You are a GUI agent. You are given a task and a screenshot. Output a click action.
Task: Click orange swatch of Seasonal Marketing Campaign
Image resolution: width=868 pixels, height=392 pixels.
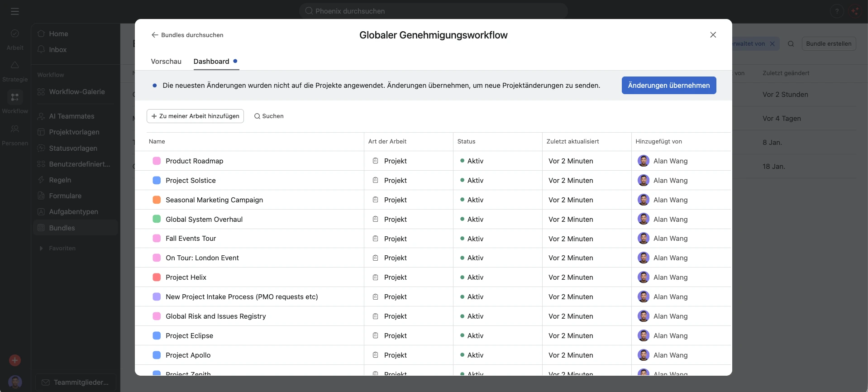(x=157, y=200)
